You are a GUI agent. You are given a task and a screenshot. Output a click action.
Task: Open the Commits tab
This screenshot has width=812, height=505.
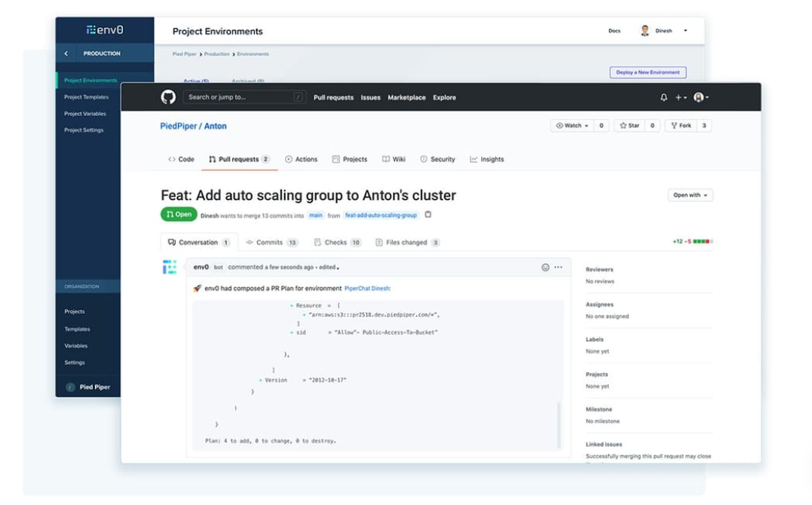tap(271, 243)
